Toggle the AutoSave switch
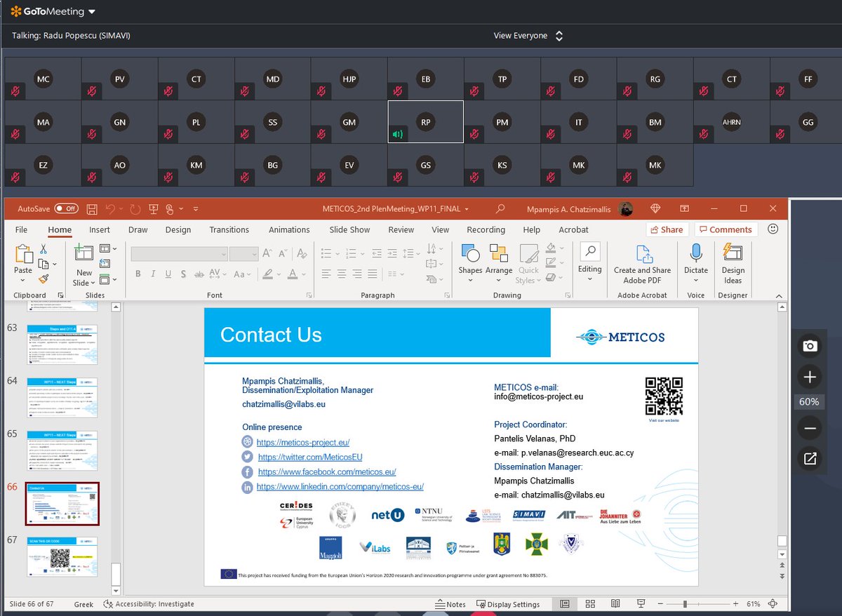The width and height of the screenshot is (842, 616). (x=66, y=209)
